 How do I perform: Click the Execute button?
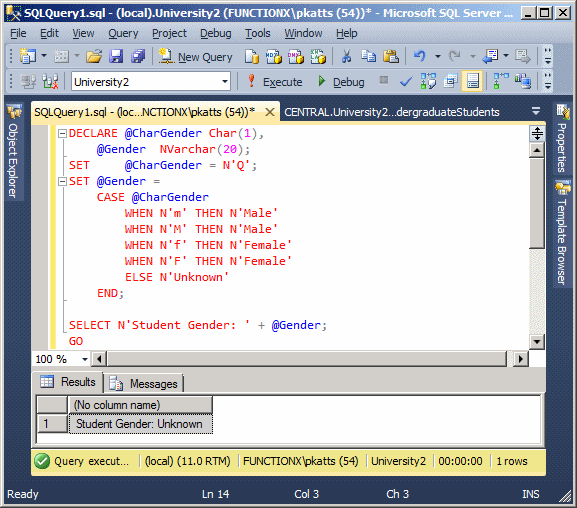pyautogui.click(x=275, y=81)
